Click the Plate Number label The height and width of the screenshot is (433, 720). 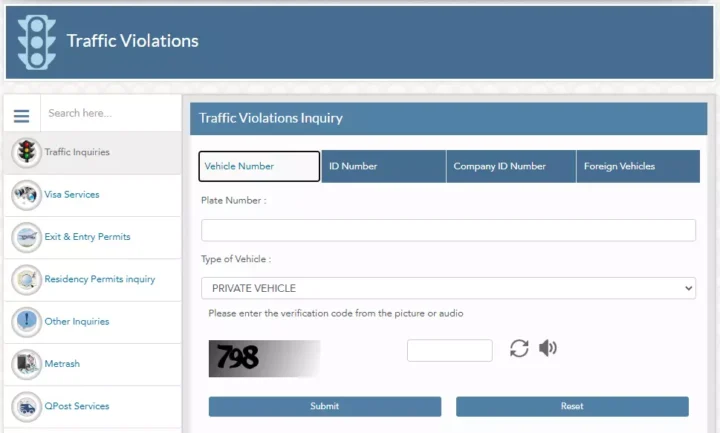click(x=234, y=201)
